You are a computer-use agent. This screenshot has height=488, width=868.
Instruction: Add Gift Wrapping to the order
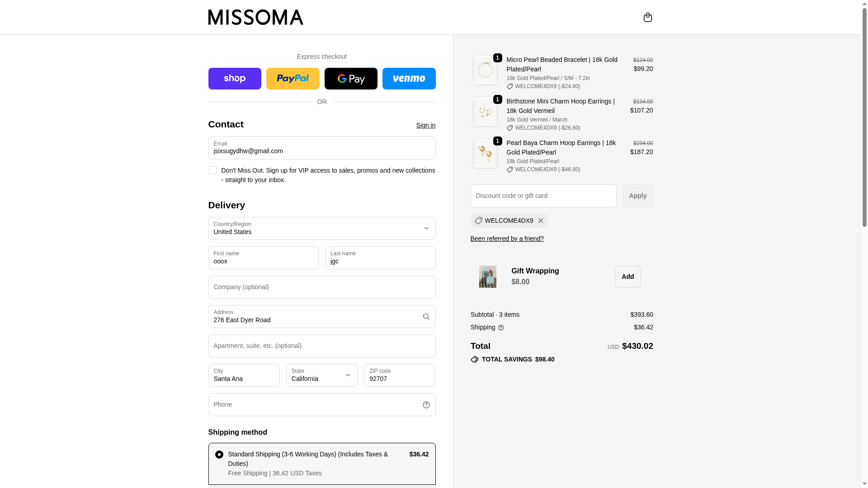point(627,277)
